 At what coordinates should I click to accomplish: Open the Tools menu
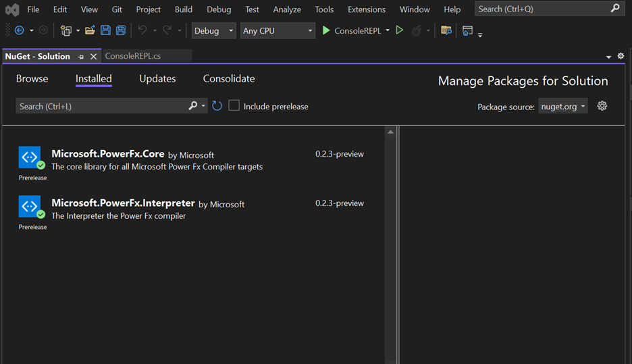coord(324,9)
